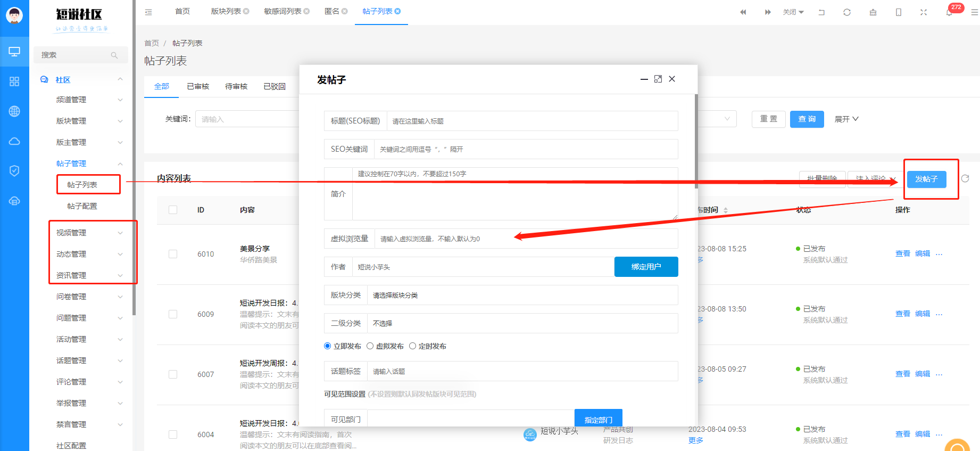
Task: Open the four-squares grid icon in sidebar
Action: tap(14, 81)
